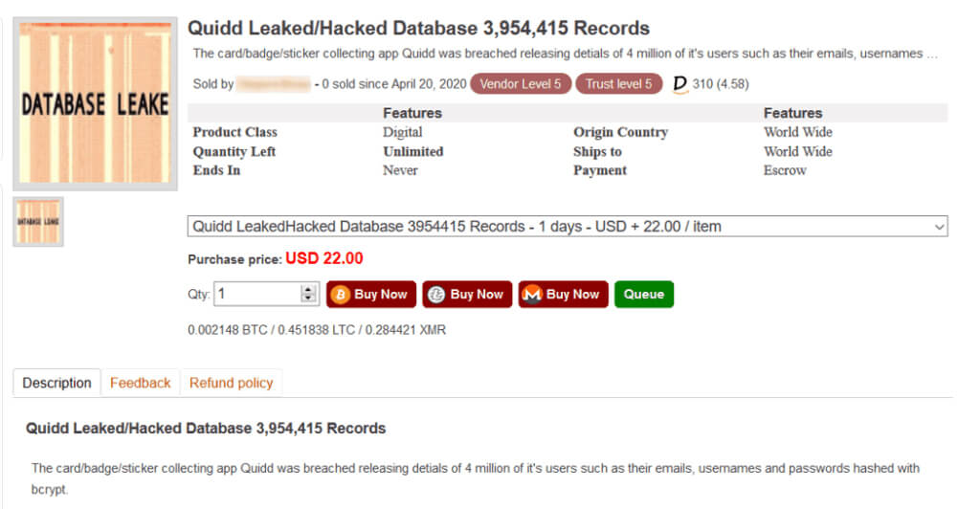
Task: Click the Vendor Level 5 badge
Action: [521, 84]
